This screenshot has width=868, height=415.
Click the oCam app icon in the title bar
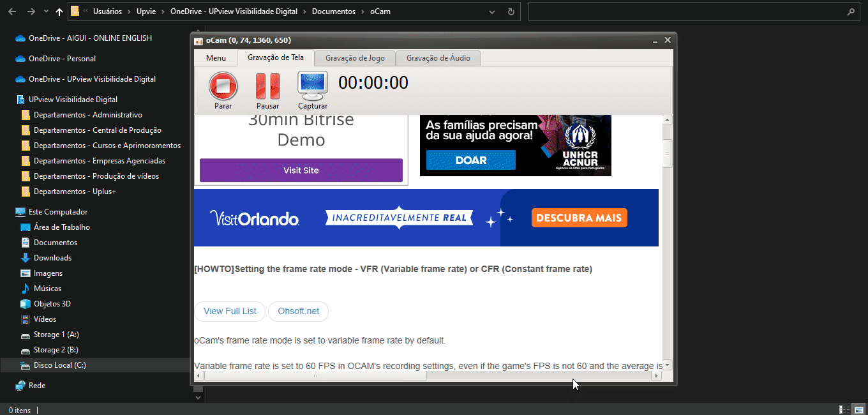pyautogui.click(x=198, y=40)
